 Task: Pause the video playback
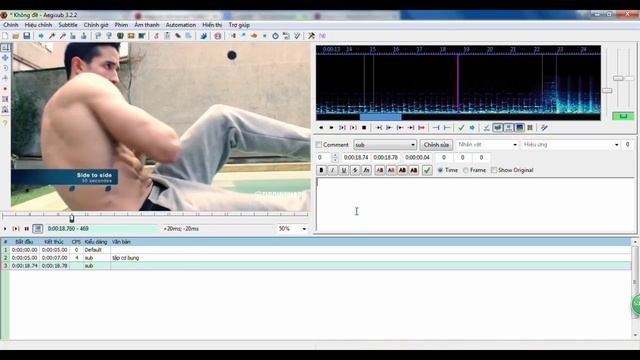[x=27, y=229]
